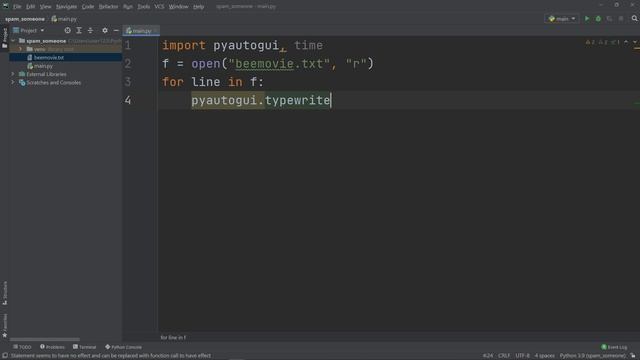Screen dimensions: 640x360
Task: Open the Run menu
Action: point(128,7)
